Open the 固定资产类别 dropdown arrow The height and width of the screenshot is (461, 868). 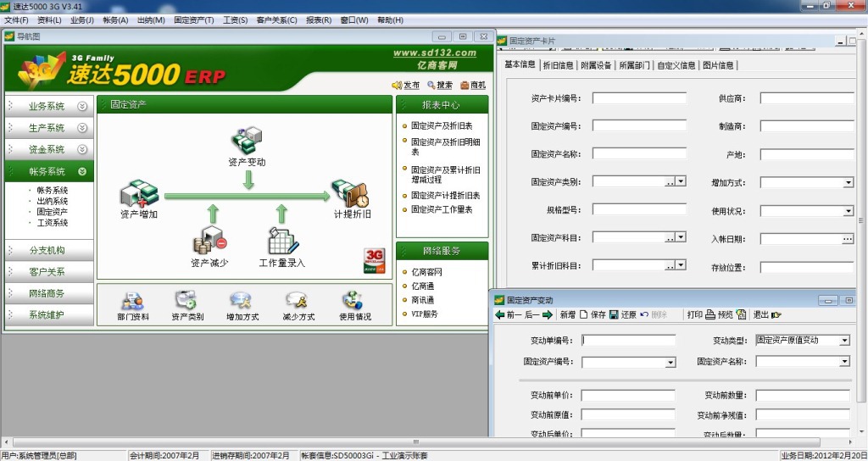[x=681, y=181]
